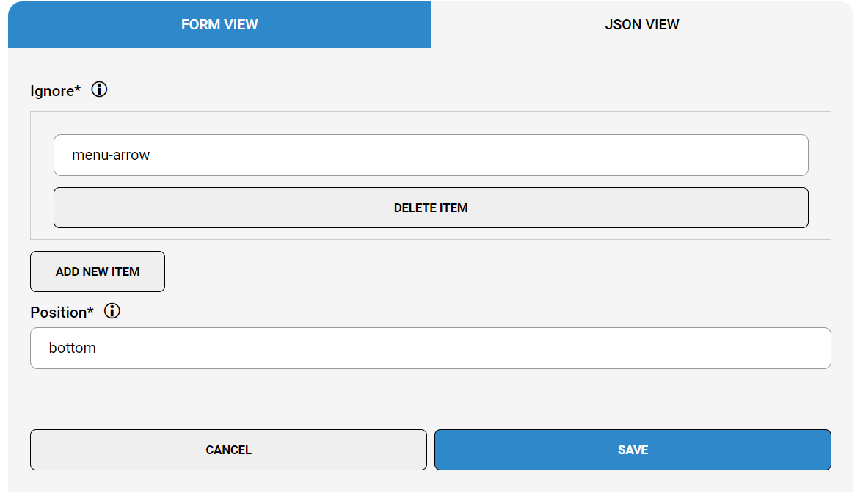The width and height of the screenshot is (863, 504).
Task: Discard changes using CANCEL
Action: [x=228, y=450]
